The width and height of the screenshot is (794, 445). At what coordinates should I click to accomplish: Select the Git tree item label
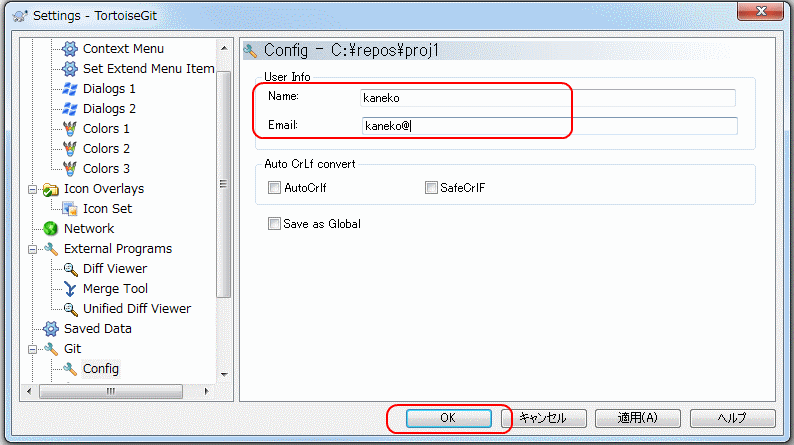point(72,349)
